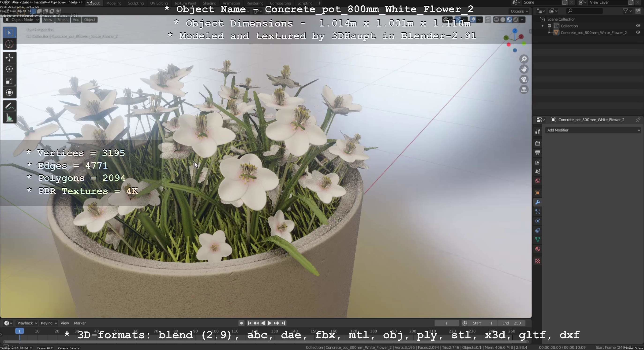The image size is (644, 350).
Task: Pick the Measure ruler tool
Action: [10, 118]
